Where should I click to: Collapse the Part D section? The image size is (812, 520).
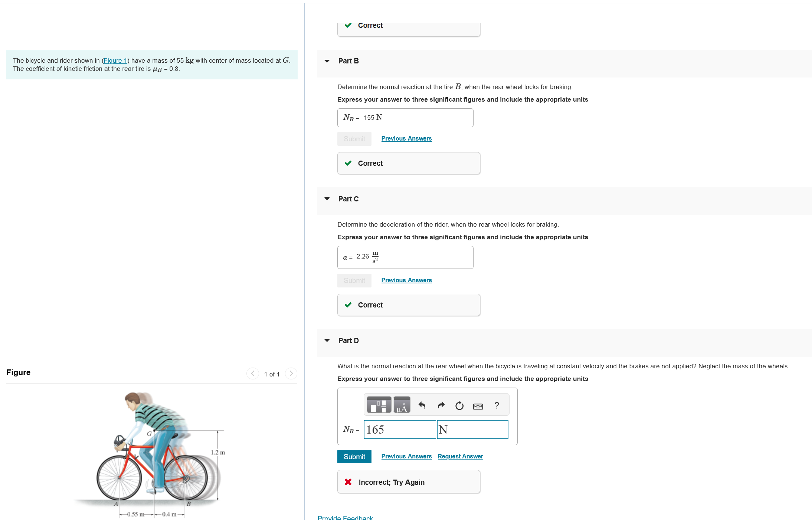click(x=327, y=340)
